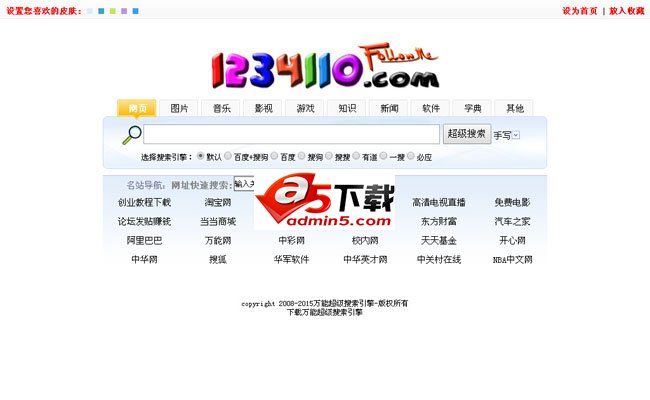The height and width of the screenshot is (400, 650).
Task: Switch to the 新闻 tab
Action: tap(389, 108)
